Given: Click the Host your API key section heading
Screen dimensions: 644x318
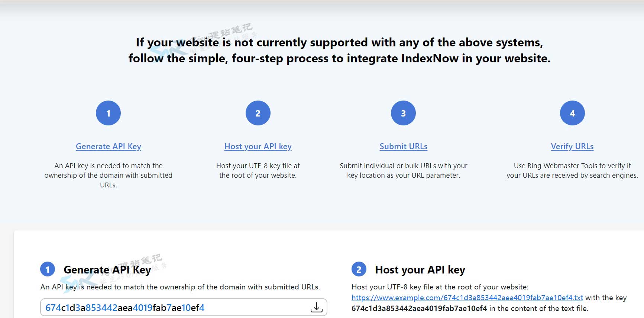Looking at the screenshot, I should 420,270.
